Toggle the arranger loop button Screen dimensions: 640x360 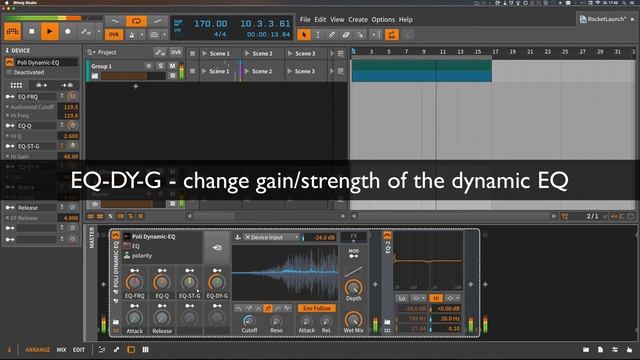136,21
